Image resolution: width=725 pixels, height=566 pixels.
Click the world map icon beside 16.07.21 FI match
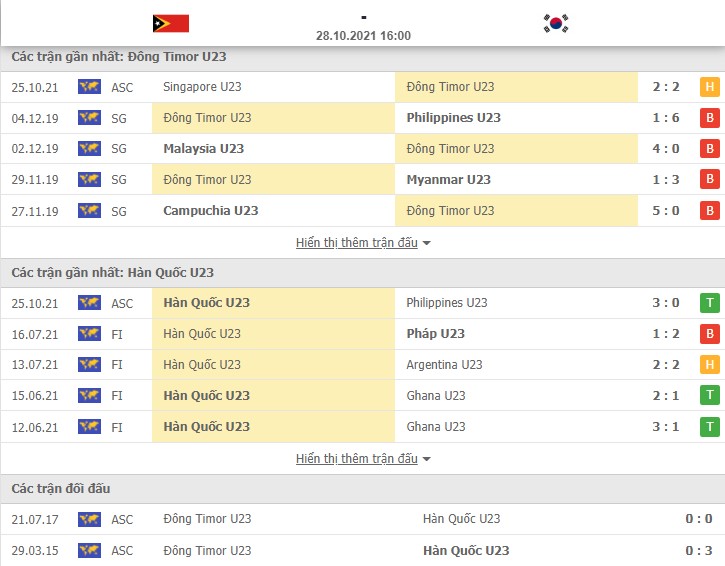pos(89,334)
